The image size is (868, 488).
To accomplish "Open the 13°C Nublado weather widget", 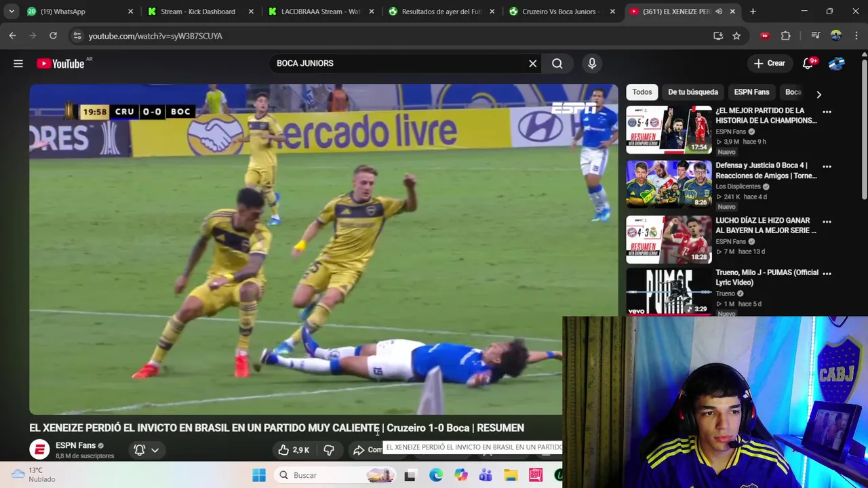I will 34,474.
